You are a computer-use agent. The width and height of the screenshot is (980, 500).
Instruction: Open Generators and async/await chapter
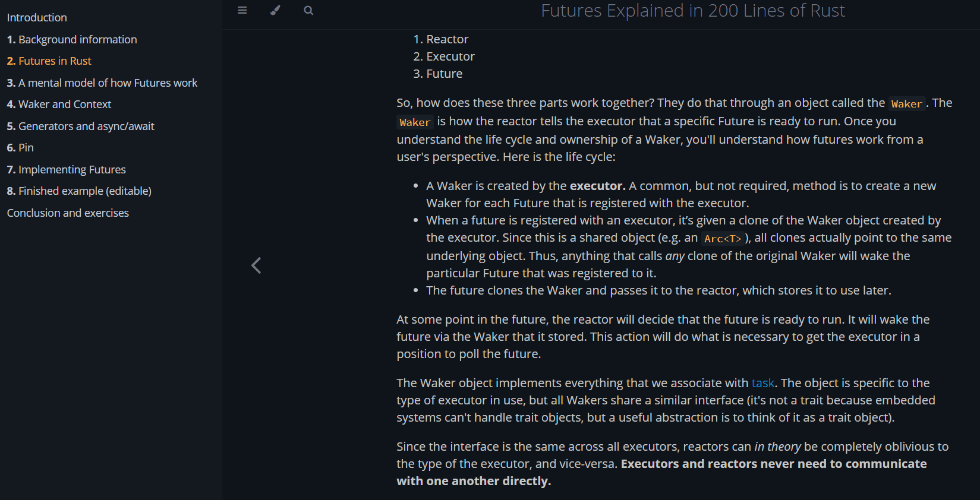coord(81,126)
